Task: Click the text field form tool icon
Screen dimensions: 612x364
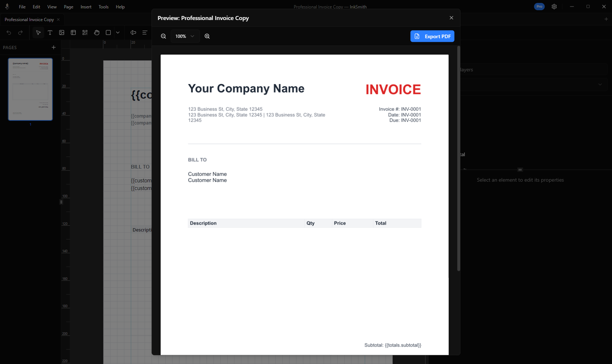Action: [x=133, y=33]
